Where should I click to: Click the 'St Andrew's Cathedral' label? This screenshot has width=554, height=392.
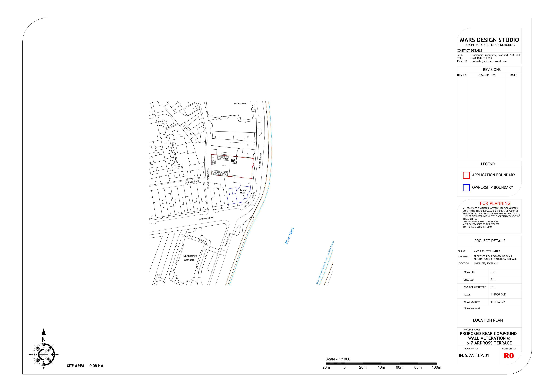[190, 258]
